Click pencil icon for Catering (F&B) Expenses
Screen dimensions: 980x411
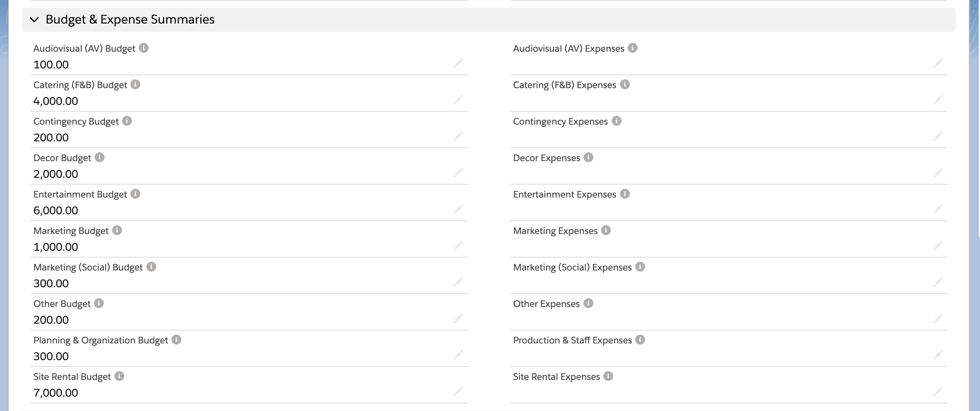(x=938, y=100)
